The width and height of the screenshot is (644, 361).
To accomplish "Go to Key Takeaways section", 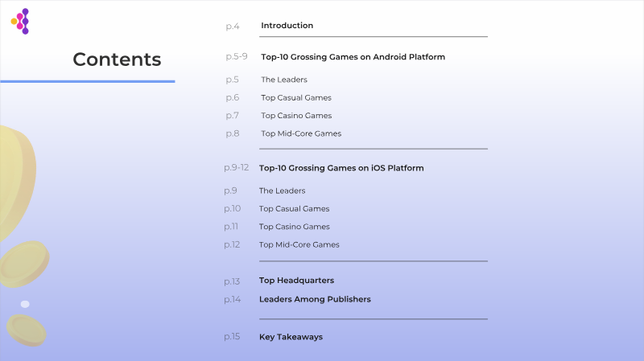I will pos(291,337).
